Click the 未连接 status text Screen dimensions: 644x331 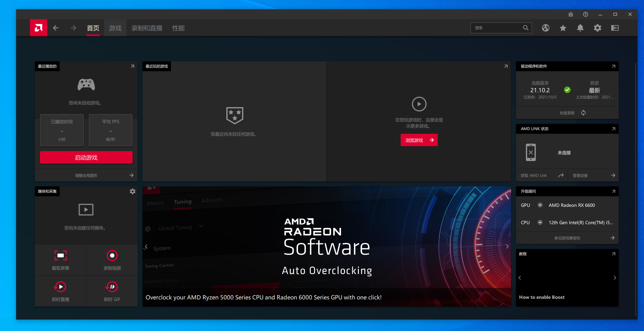tap(564, 153)
